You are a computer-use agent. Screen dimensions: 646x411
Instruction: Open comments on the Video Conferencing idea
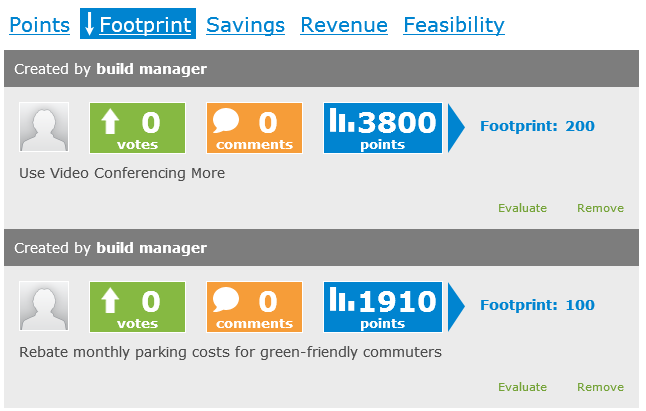[x=254, y=127]
